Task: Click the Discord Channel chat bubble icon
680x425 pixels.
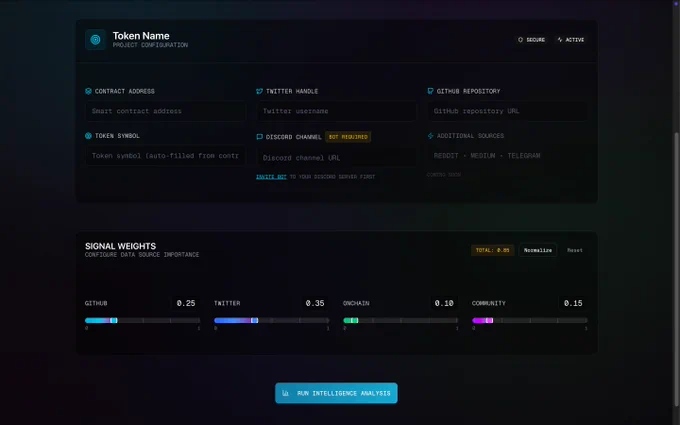Action: click(x=259, y=137)
